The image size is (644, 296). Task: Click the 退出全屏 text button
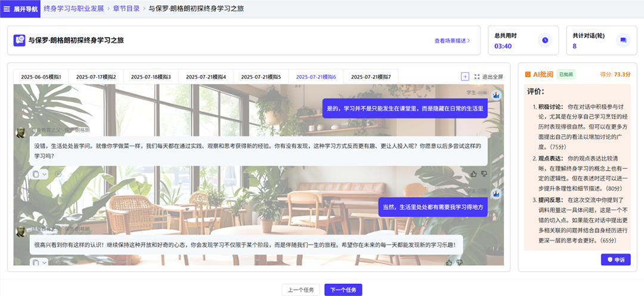(493, 77)
